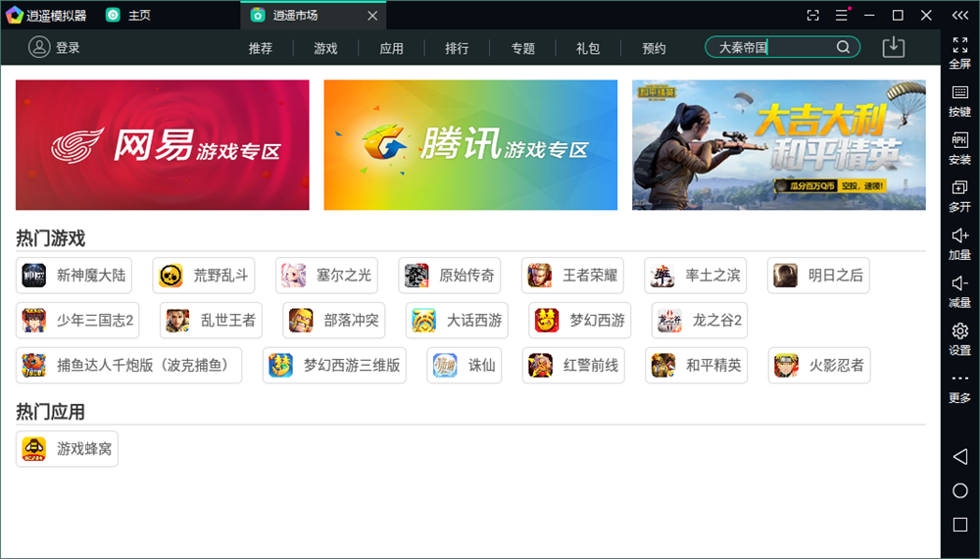Open the 预约 menu
This screenshot has height=559, width=980.
[x=654, y=48]
